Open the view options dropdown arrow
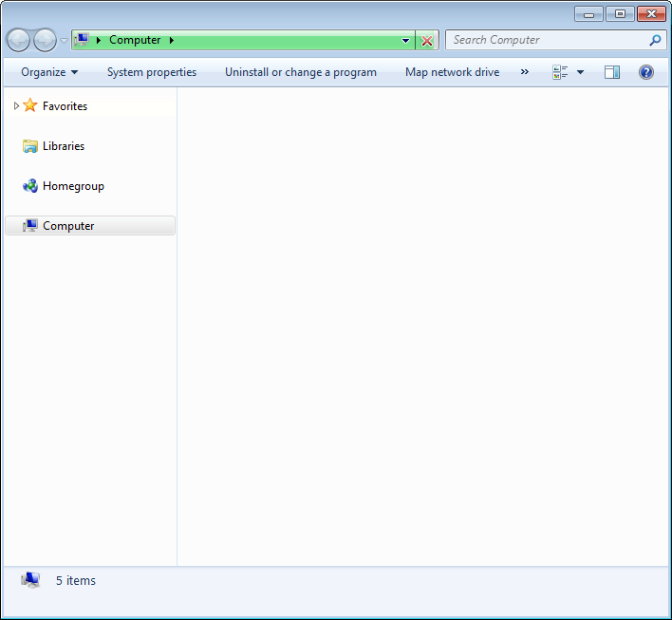The width and height of the screenshot is (672, 620). tap(580, 72)
